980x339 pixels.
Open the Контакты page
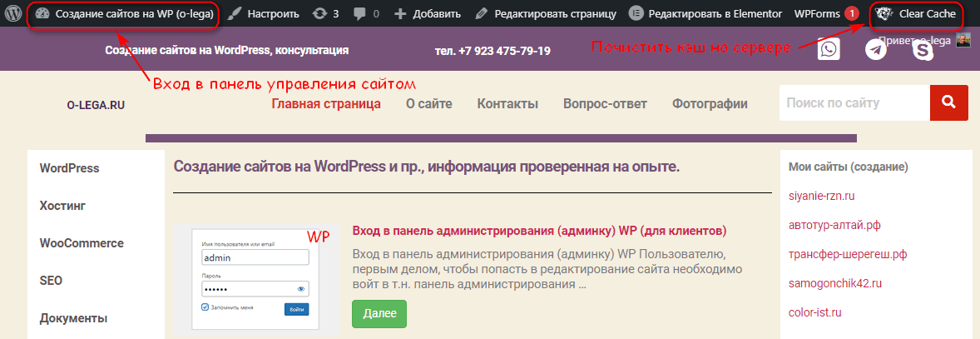tap(507, 104)
